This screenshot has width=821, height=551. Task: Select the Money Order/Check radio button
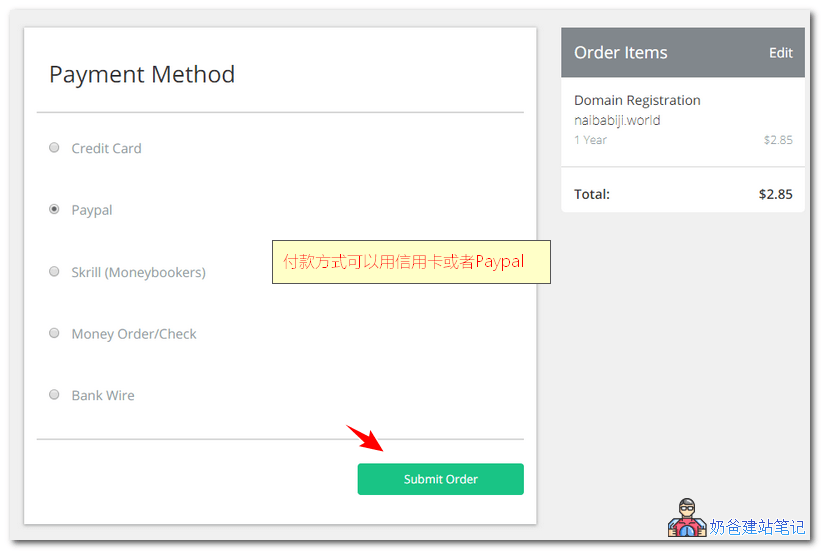coord(54,333)
